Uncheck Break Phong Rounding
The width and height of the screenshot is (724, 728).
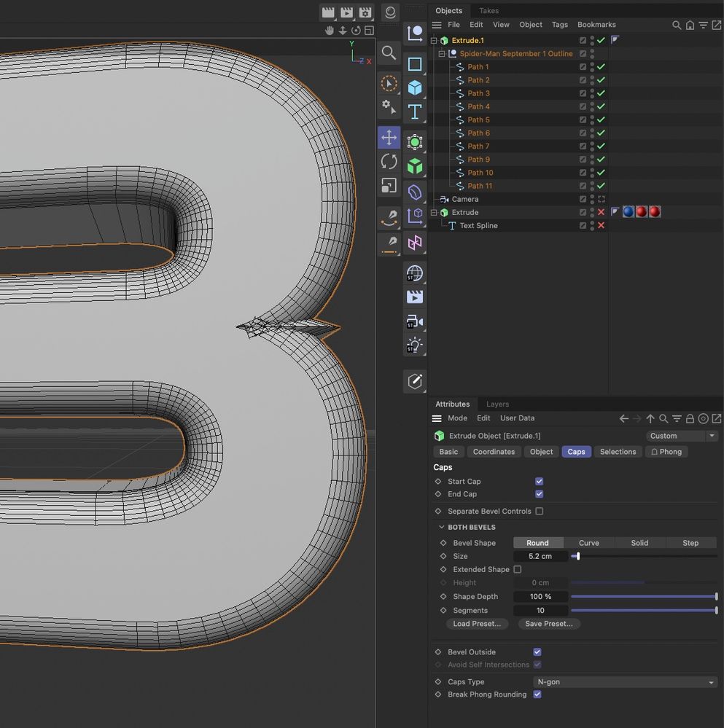(x=537, y=694)
